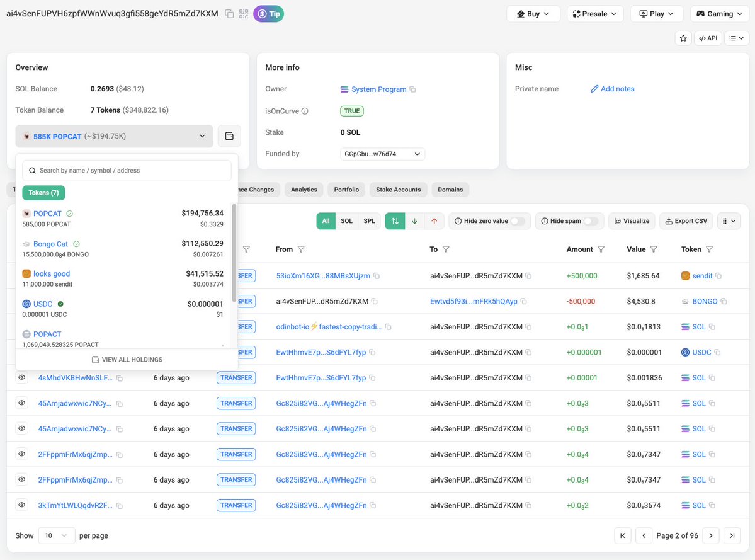755x560 pixels.
Task: Change rows per page dropdown showing 10
Action: coord(56,535)
